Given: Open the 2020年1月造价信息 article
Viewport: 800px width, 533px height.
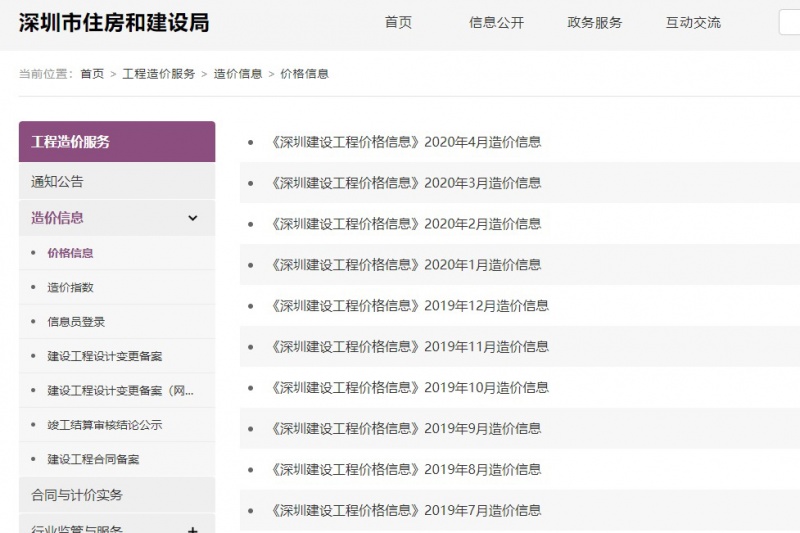Looking at the screenshot, I should 406,265.
